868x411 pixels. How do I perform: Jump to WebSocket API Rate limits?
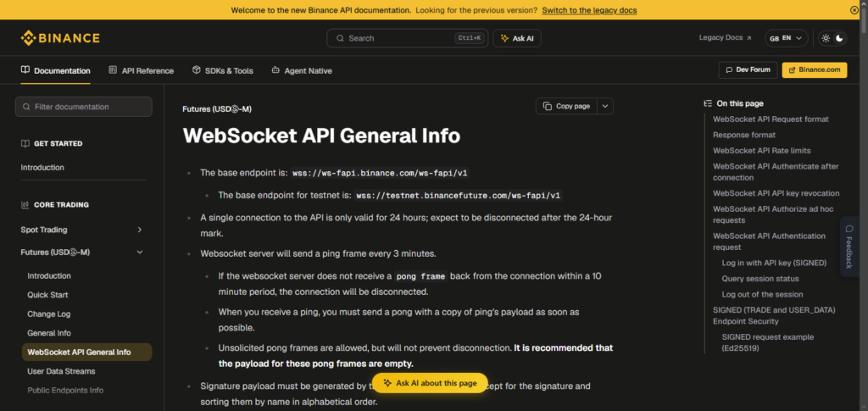(762, 151)
